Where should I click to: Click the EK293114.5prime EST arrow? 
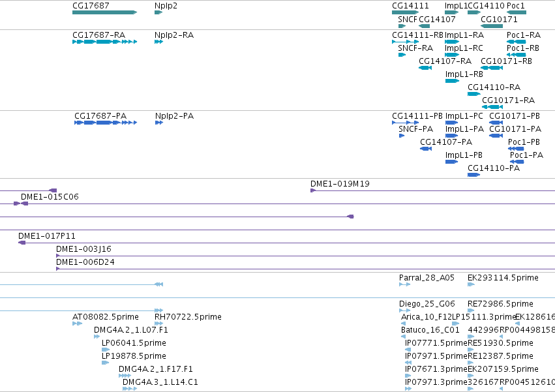coord(471,284)
